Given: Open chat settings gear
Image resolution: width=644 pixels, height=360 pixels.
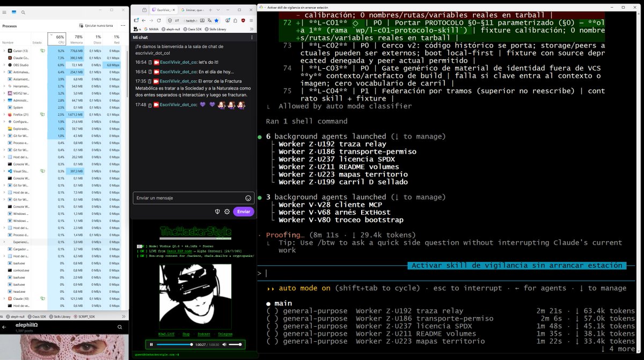Looking at the screenshot, I should [x=227, y=212].
